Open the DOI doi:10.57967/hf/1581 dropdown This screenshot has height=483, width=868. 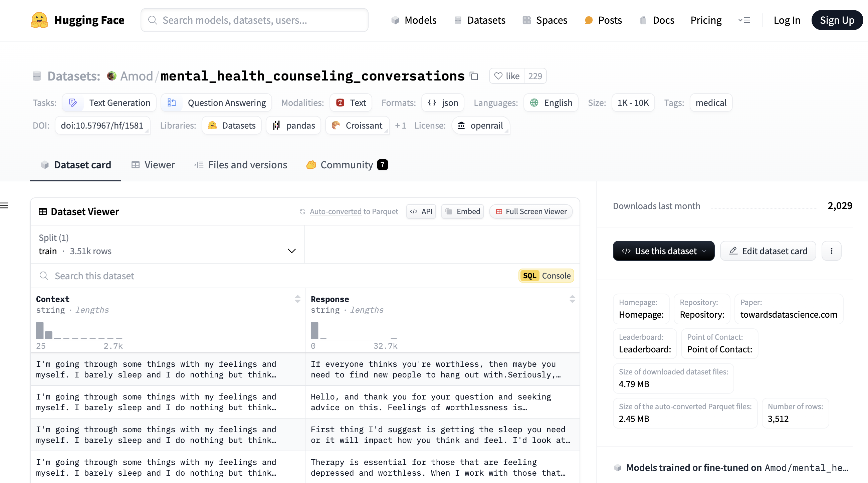tap(102, 125)
